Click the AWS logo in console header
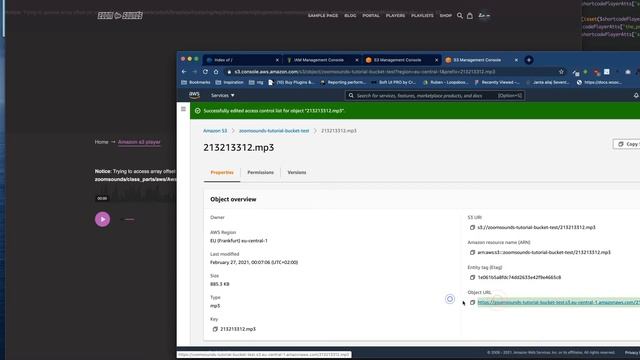 [194, 95]
